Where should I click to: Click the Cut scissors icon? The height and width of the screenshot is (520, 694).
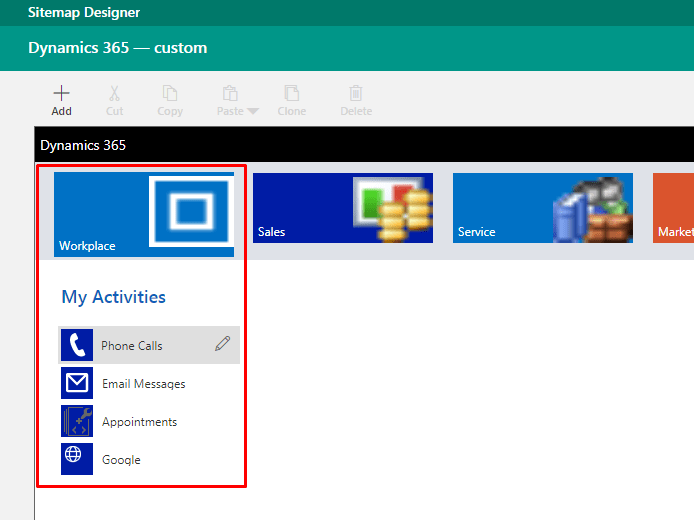pyautogui.click(x=114, y=93)
